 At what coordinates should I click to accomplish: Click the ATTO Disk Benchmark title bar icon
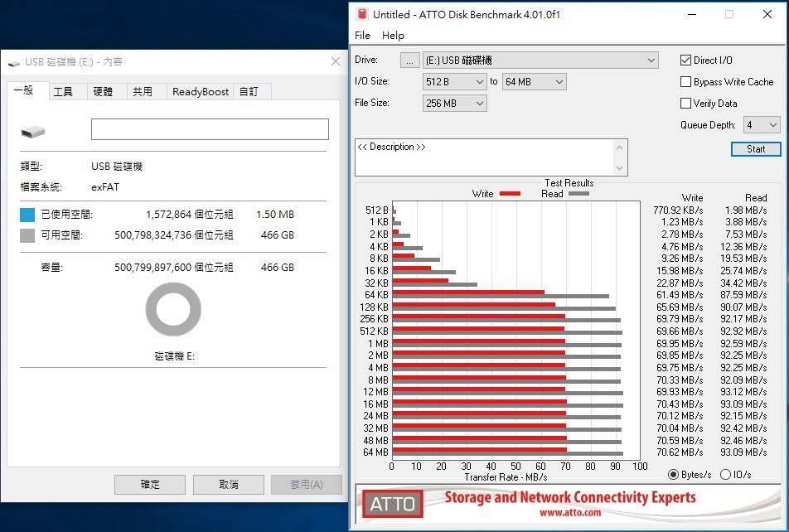click(x=362, y=14)
